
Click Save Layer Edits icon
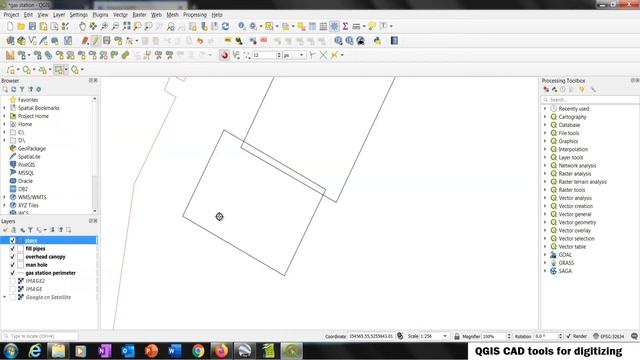[107, 41]
